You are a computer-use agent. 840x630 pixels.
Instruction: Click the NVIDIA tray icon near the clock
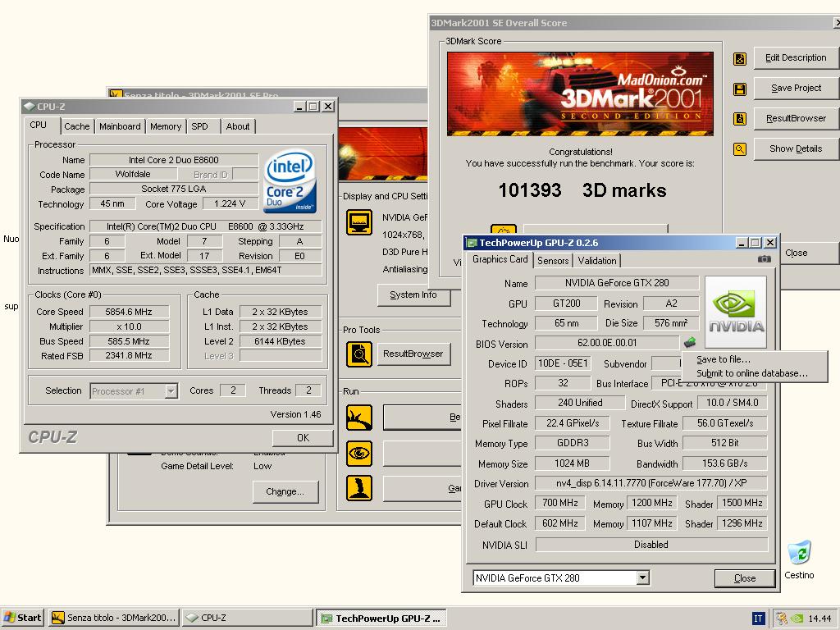tap(797, 619)
